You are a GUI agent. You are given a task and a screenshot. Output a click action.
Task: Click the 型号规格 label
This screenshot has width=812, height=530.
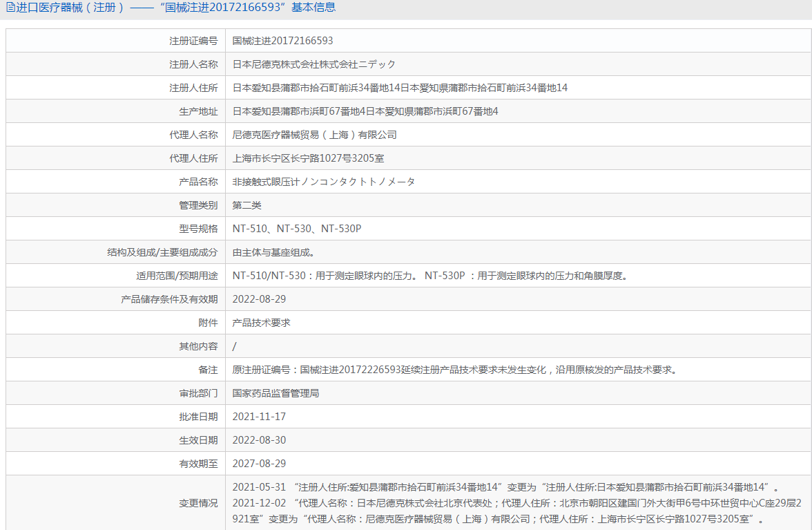[198, 229]
